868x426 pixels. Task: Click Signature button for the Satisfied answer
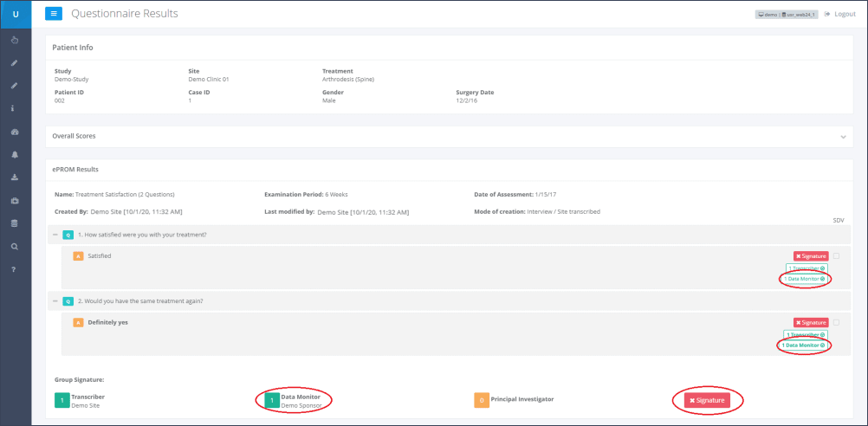pos(810,256)
